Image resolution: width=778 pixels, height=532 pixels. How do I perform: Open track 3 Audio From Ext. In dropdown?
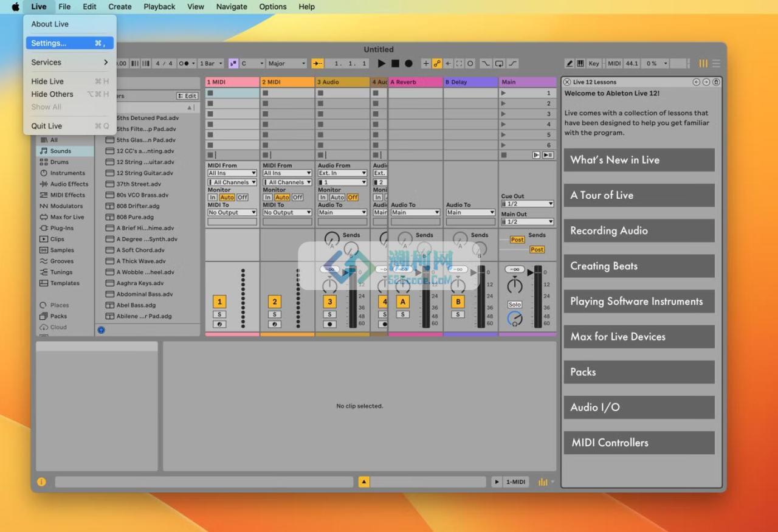(x=342, y=173)
